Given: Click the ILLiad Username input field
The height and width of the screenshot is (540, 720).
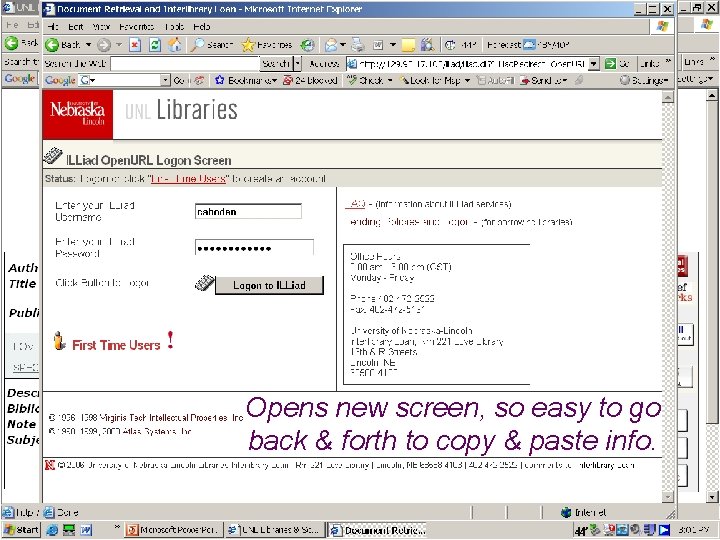Looking at the screenshot, I should pyautogui.click(x=248, y=212).
